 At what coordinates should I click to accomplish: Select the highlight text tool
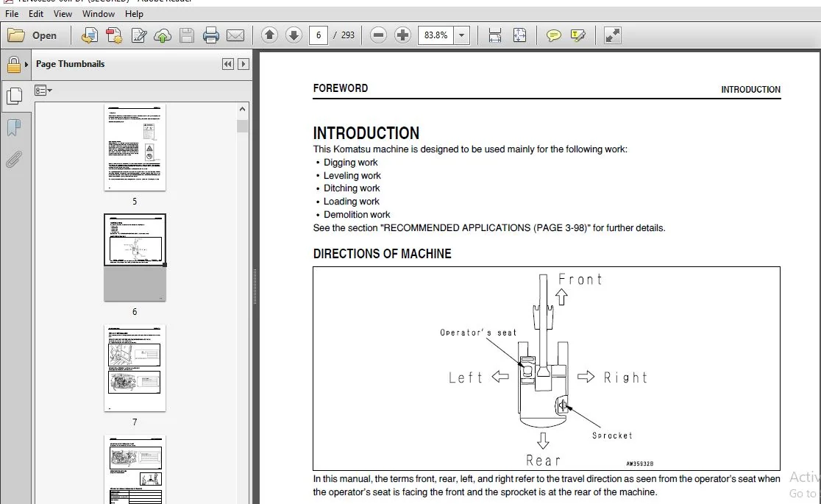pyautogui.click(x=578, y=35)
